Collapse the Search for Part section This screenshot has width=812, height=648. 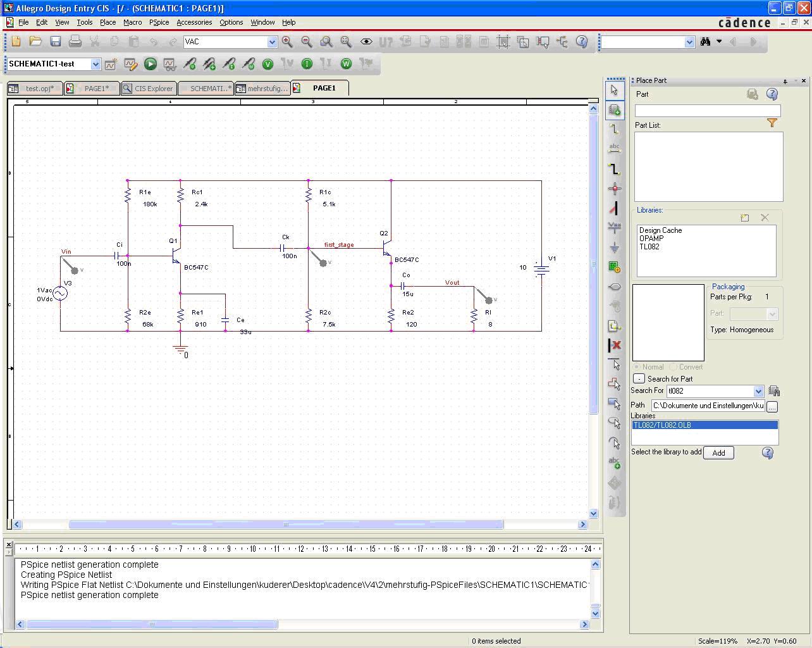pyautogui.click(x=639, y=378)
